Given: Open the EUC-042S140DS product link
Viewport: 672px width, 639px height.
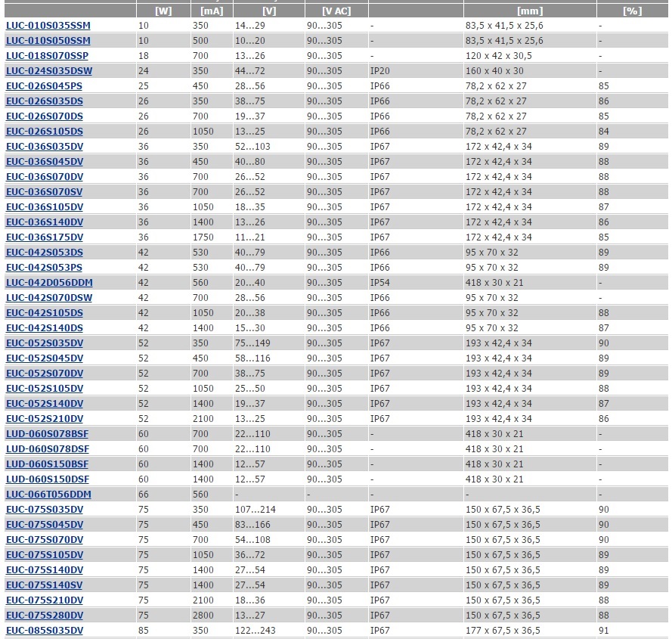Looking at the screenshot, I should (45, 327).
